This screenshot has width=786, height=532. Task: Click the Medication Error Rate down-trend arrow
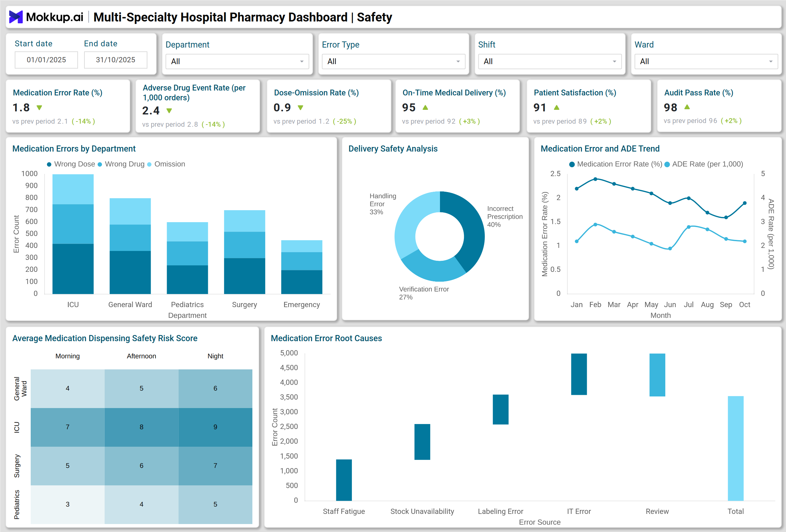tap(39, 107)
